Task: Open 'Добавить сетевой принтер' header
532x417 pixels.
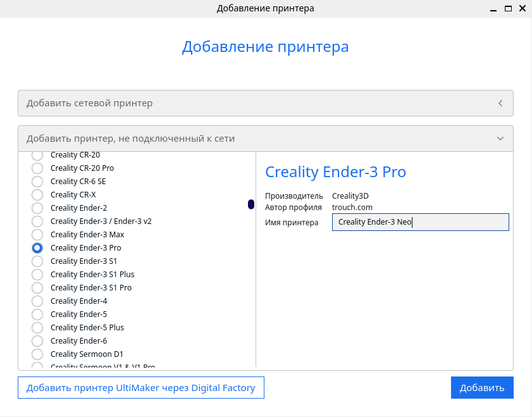Action: (x=266, y=103)
